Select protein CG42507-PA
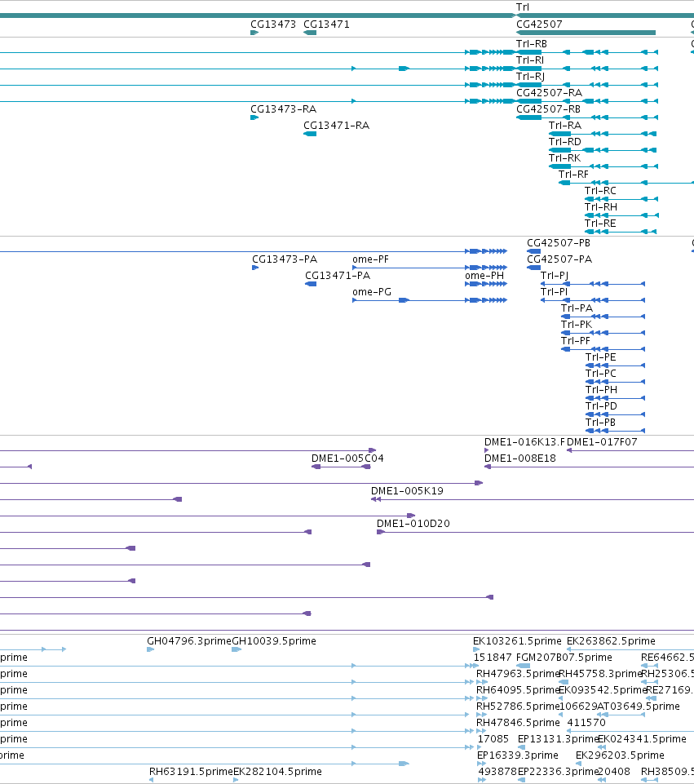This screenshot has width=694, height=784. click(x=559, y=259)
